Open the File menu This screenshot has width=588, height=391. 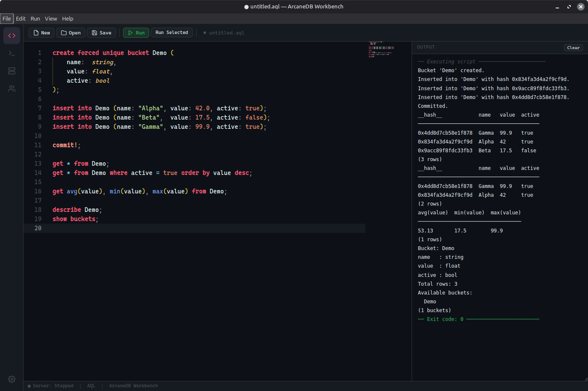7,18
